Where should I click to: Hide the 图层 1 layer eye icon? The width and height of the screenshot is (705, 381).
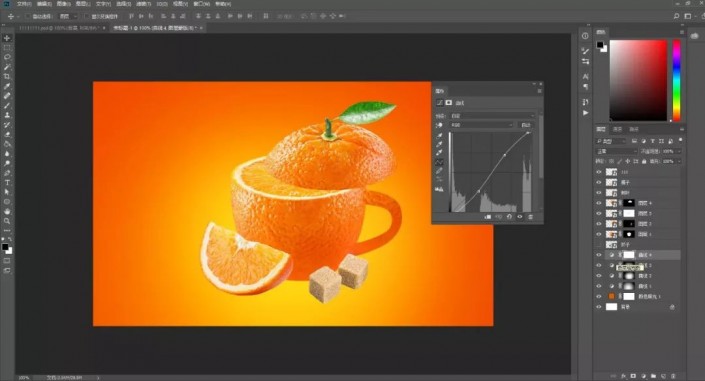pos(599,234)
